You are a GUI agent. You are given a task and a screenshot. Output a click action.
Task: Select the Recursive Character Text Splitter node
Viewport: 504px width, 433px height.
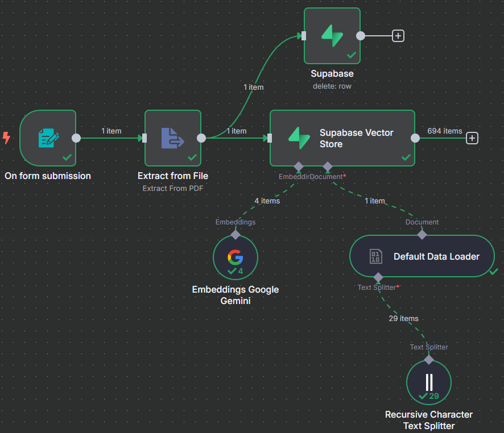[429, 382]
